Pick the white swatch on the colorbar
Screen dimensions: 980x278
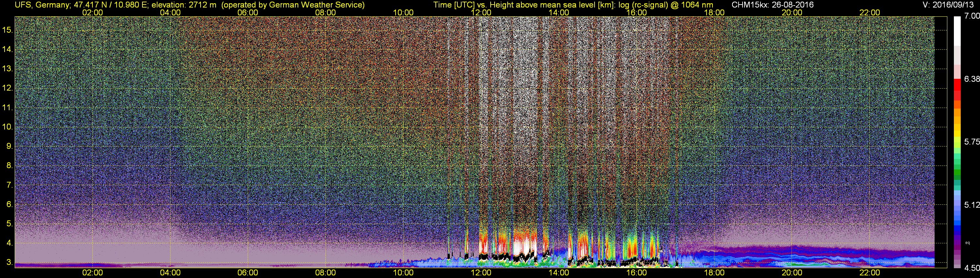tap(957, 30)
